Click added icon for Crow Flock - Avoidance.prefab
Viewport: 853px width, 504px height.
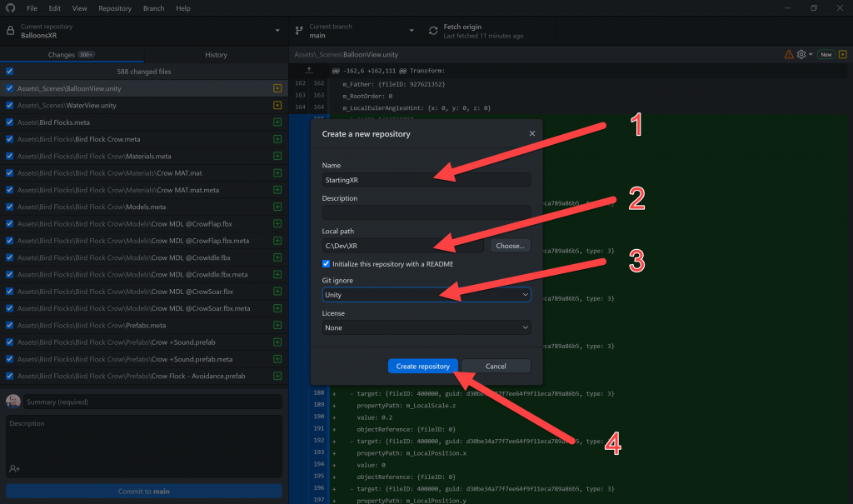click(277, 376)
